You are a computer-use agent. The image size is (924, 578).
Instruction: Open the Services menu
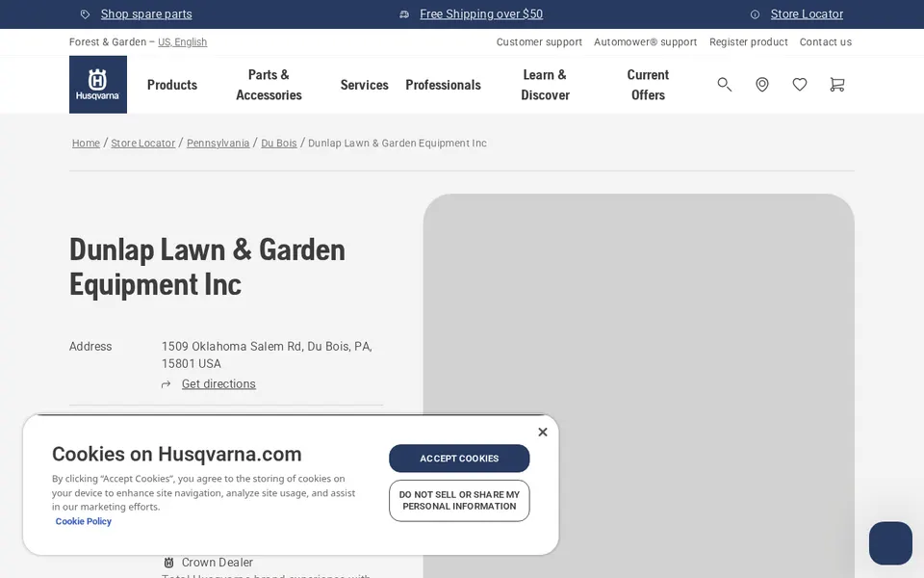click(364, 85)
